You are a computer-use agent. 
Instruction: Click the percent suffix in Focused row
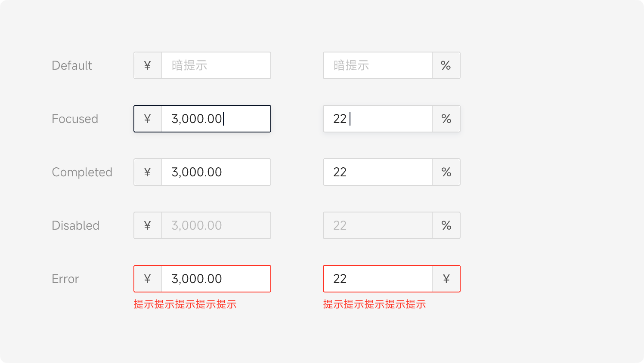tap(446, 119)
